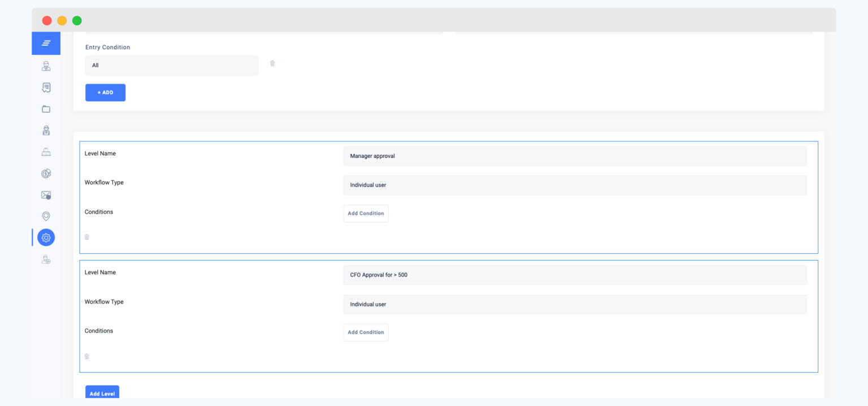
Task: Open Workflow Type dropdown for CFO Approval level
Action: click(575, 304)
